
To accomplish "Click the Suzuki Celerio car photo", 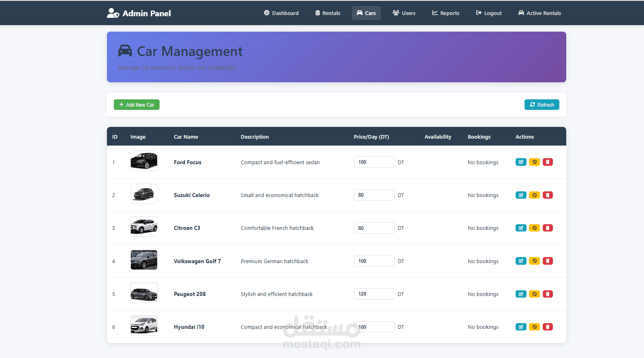I will tap(144, 194).
